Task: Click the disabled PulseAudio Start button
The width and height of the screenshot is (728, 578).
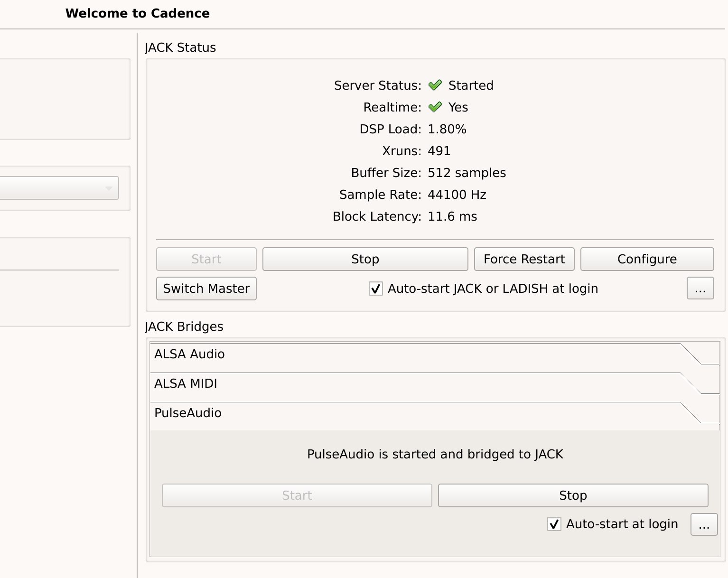Action: (x=297, y=495)
